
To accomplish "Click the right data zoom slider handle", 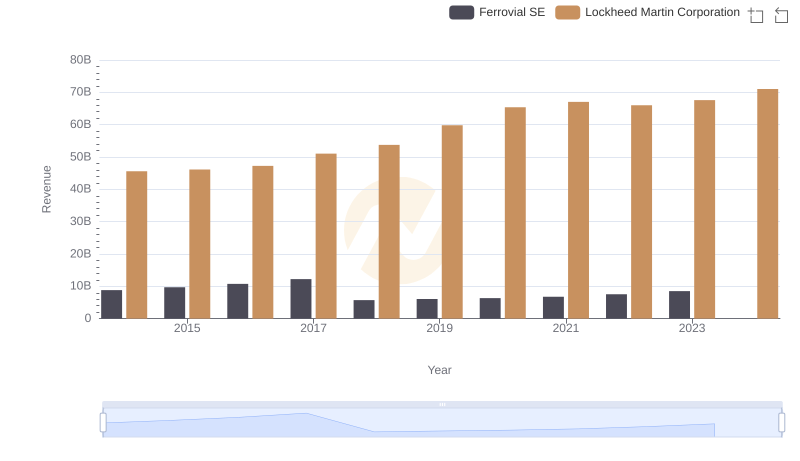I will [782, 423].
